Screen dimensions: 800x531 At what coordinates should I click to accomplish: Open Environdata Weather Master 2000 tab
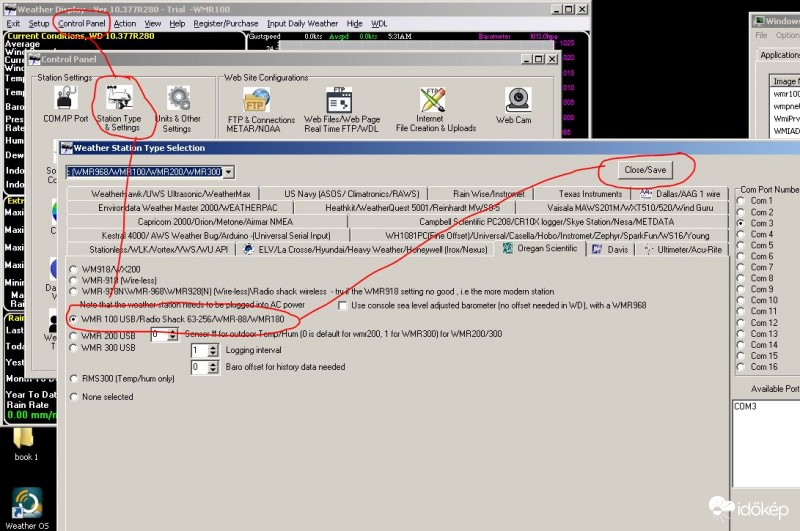pyautogui.click(x=181, y=208)
